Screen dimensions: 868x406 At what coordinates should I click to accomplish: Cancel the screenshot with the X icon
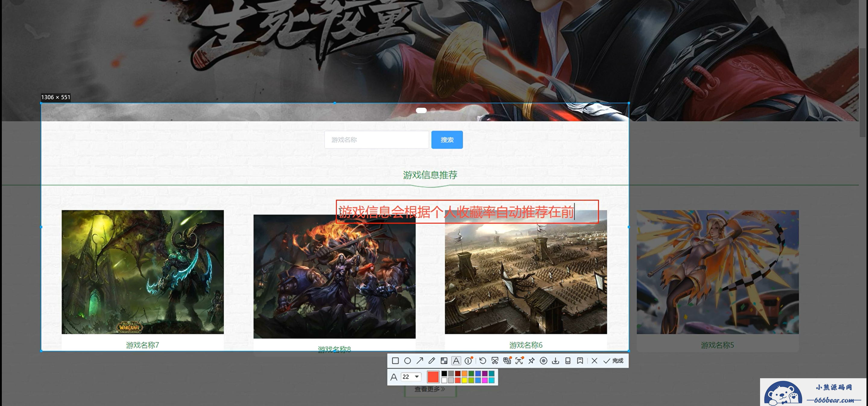(594, 361)
